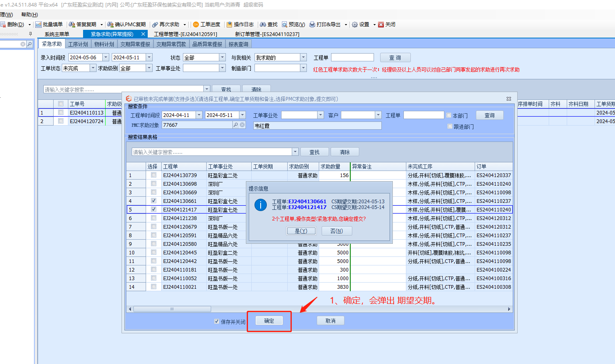
Task: Click the main window 查 询 button
Action: pos(395,58)
